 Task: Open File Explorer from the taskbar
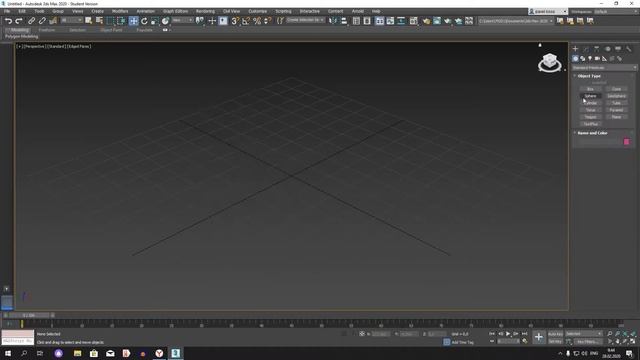click(x=77, y=353)
